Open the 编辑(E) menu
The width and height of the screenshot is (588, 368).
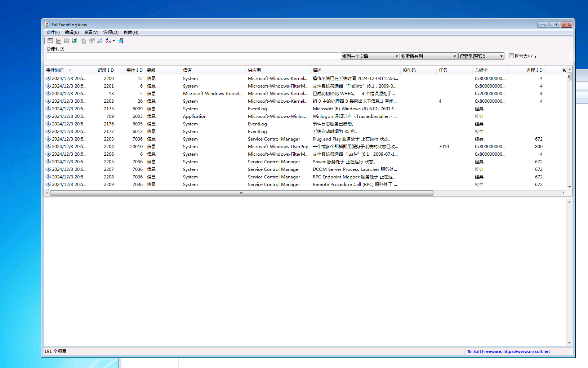[x=72, y=32]
